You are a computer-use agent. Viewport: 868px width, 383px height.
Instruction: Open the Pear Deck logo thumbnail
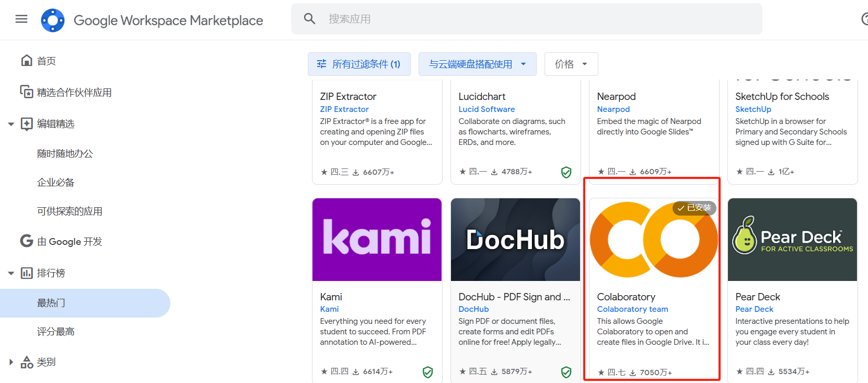[793, 240]
